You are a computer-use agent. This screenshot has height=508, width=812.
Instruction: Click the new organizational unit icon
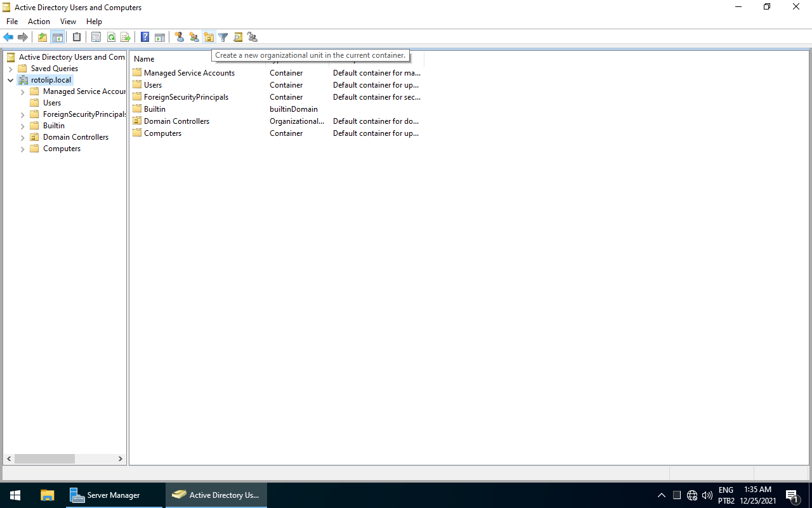pos(209,37)
